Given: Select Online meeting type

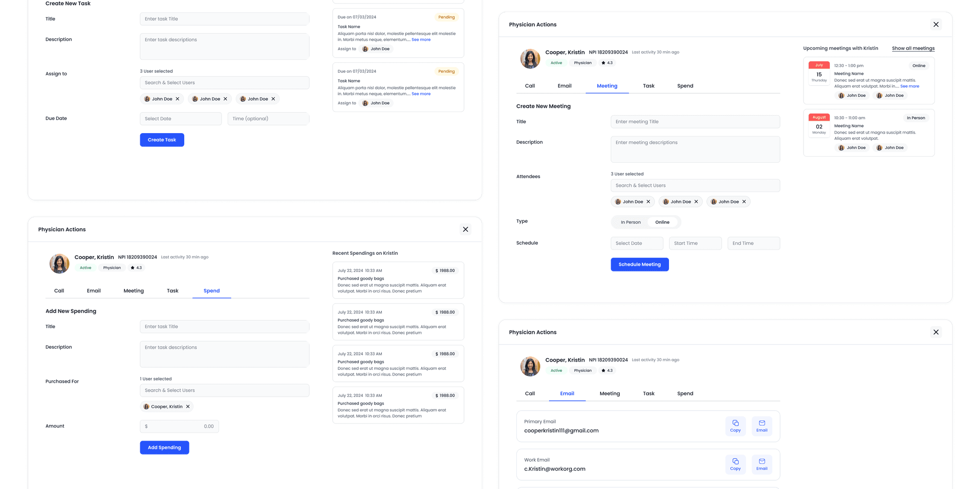Looking at the screenshot, I should pyautogui.click(x=662, y=222).
